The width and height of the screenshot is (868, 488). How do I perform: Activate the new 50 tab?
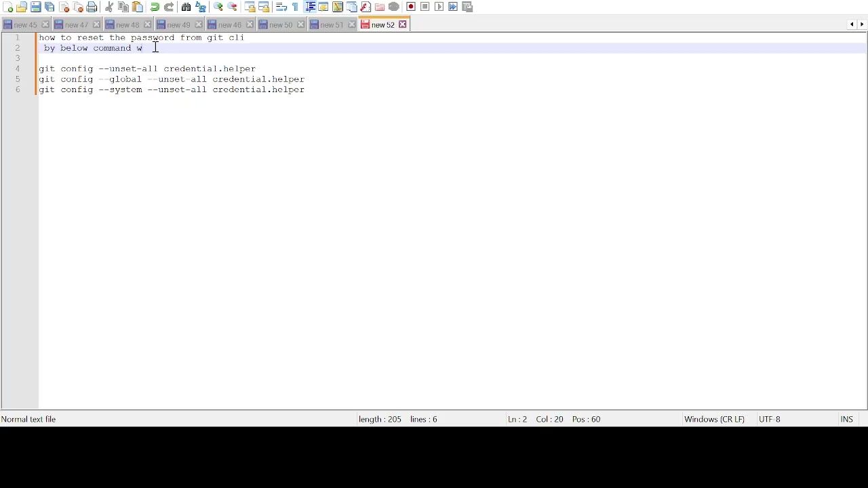pos(281,25)
